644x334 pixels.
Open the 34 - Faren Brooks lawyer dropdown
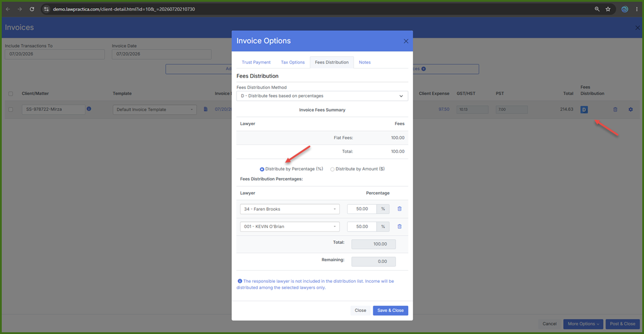pyautogui.click(x=289, y=209)
